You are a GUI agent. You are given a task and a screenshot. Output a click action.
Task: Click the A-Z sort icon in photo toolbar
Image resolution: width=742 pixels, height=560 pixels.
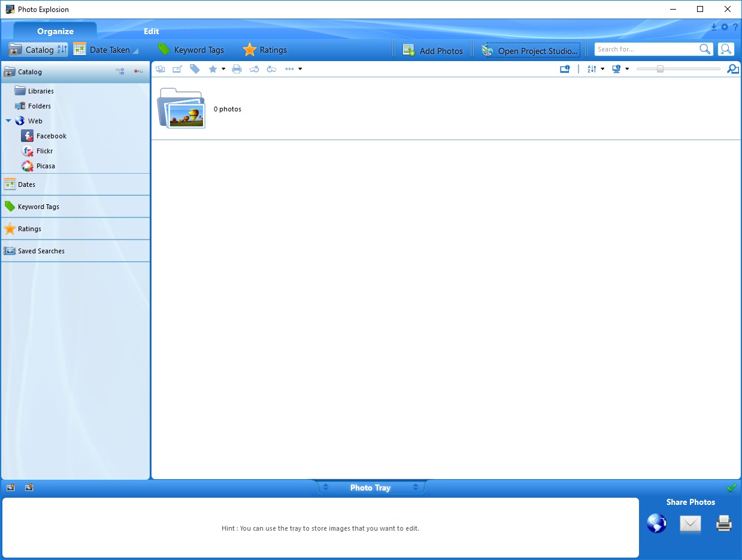(x=592, y=69)
